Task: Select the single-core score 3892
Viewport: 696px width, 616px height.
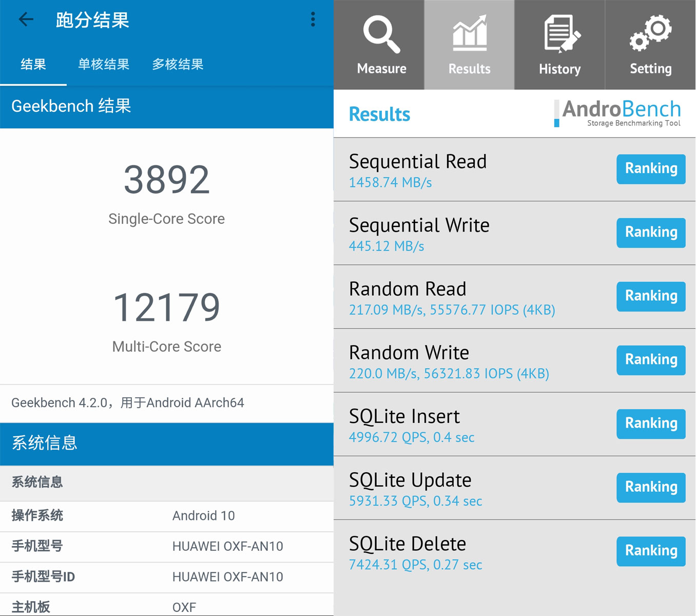Action: pyautogui.click(x=167, y=180)
